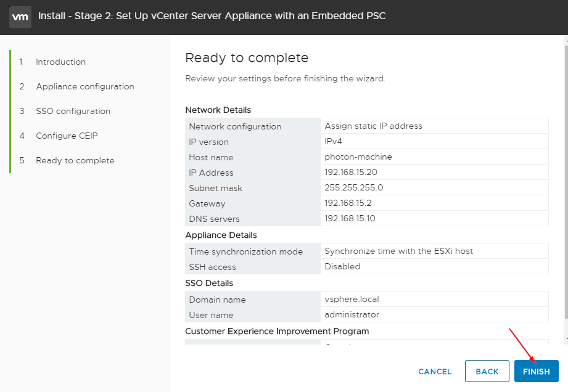Click the 'Network configuration' label cell
Screen dimensions: 568x392
pos(252,126)
